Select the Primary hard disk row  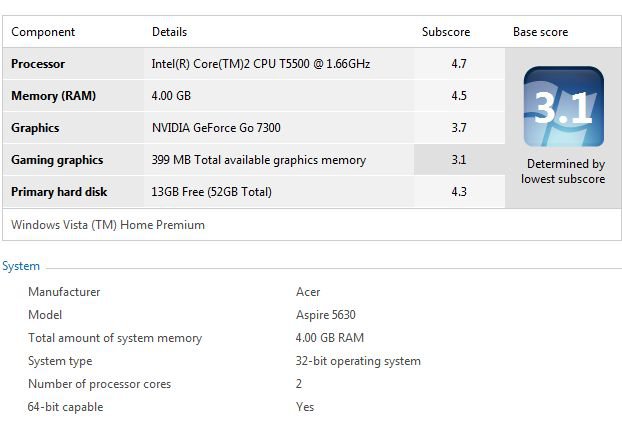pyautogui.click(x=254, y=192)
